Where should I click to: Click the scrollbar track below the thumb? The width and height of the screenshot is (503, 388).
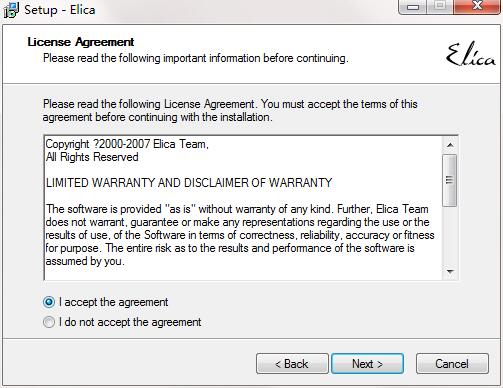click(450, 235)
